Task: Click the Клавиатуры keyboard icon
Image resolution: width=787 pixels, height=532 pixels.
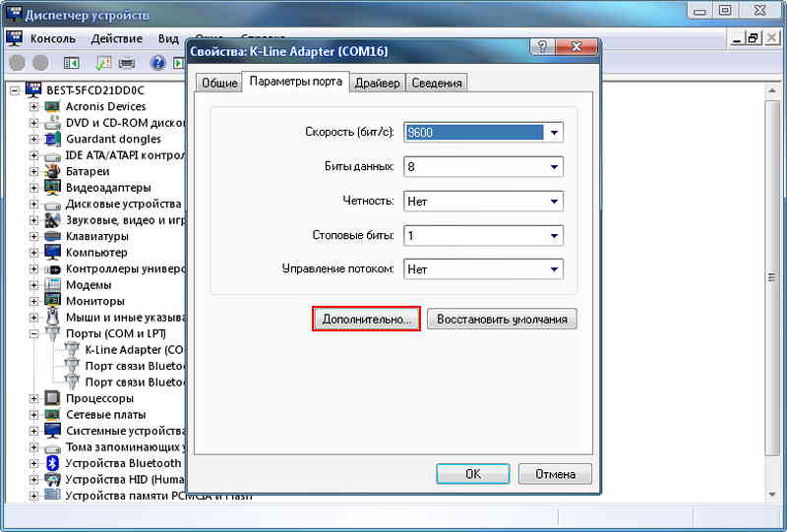Action: 52,236
